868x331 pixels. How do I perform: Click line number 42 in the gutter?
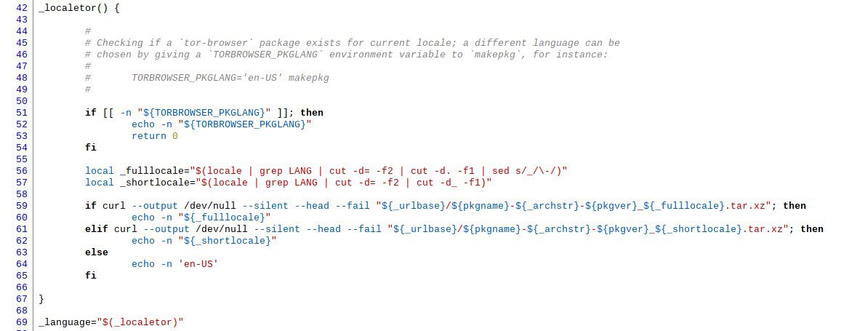(22, 9)
